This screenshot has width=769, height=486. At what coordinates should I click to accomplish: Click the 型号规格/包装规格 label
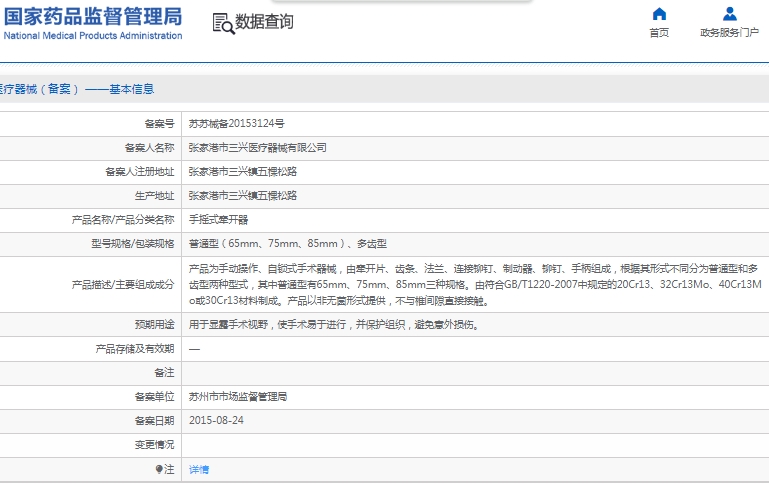click(x=133, y=244)
